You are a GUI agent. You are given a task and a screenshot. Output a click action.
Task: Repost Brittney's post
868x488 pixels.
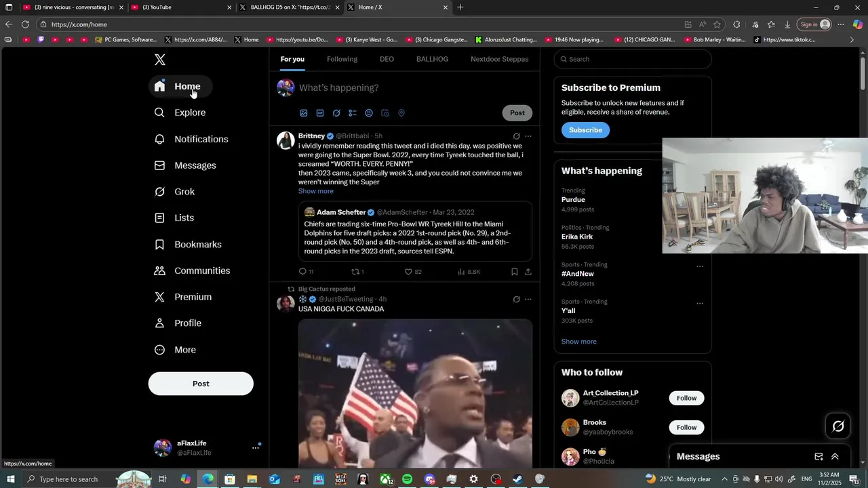pyautogui.click(x=357, y=272)
